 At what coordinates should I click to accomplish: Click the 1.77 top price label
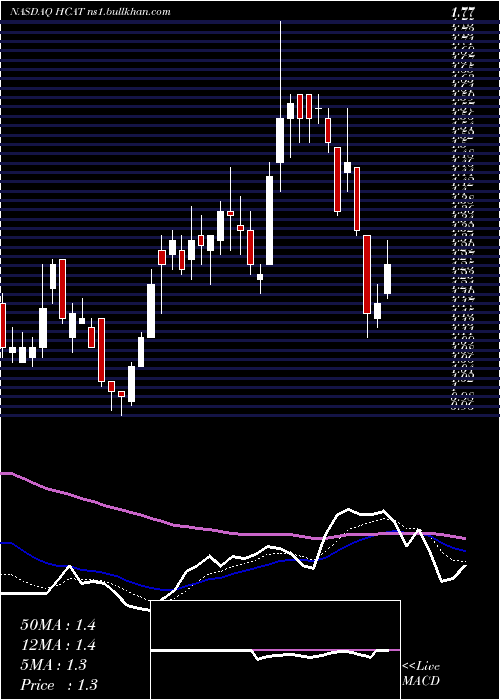point(462,13)
